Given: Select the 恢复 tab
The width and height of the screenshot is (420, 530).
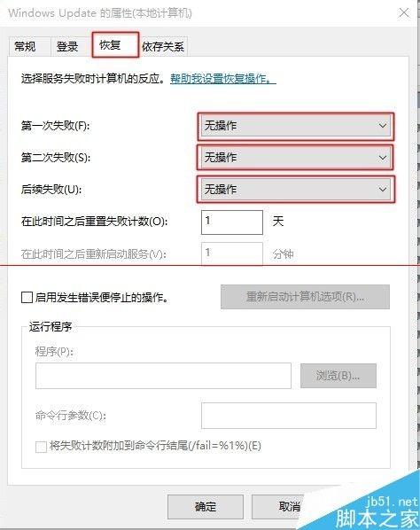Looking at the screenshot, I should point(115,44).
